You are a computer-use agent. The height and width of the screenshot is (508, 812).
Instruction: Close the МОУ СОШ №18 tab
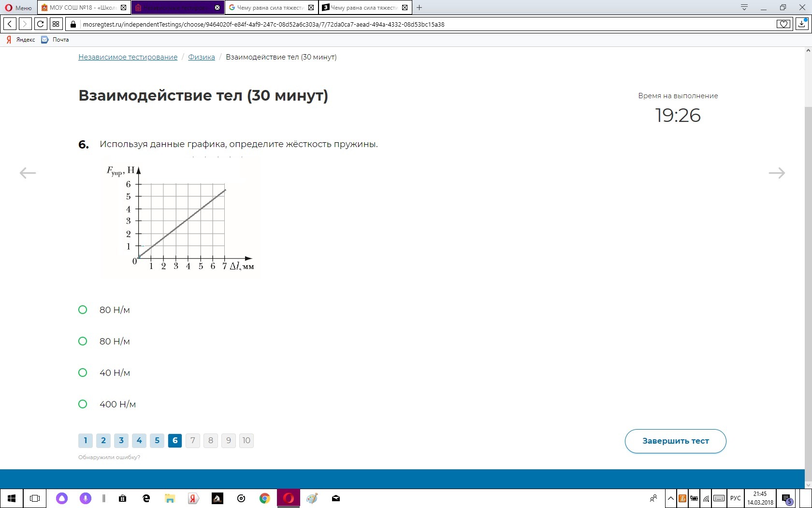124,8
